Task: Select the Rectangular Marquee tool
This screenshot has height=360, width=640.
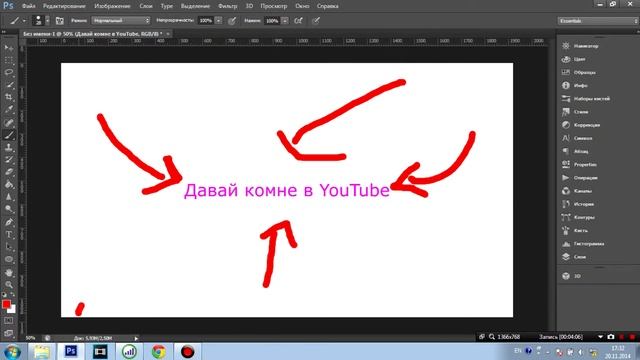Action: 9,60
